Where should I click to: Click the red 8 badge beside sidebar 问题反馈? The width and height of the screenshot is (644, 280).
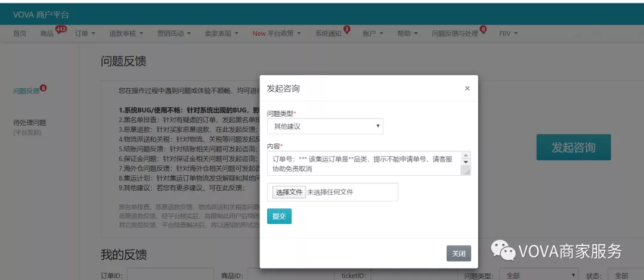coord(44,88)
